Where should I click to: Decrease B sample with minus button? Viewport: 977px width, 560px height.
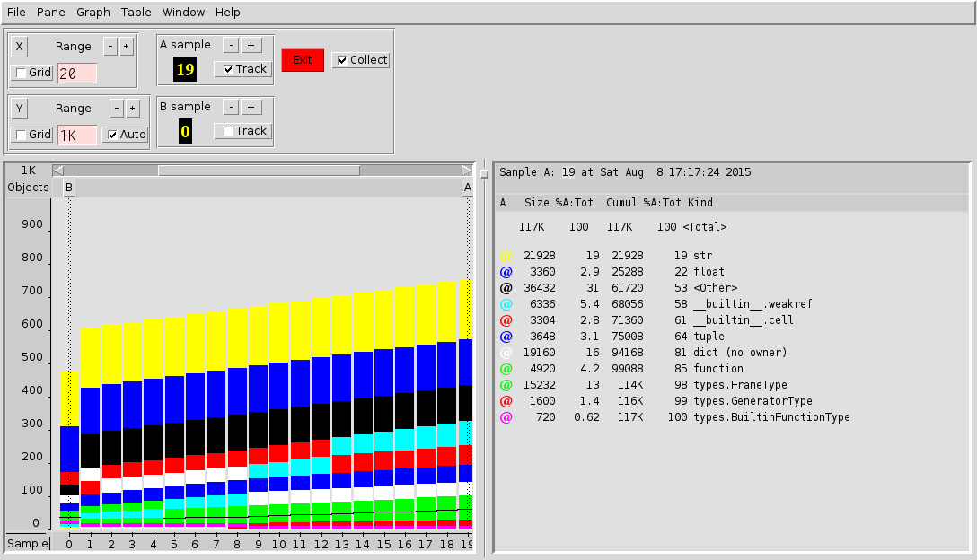coord(231,107)
